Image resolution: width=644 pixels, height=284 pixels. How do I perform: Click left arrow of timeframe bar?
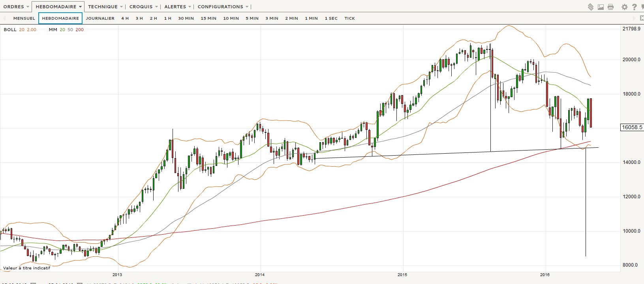pyautogui.click(x=4, y=18)
